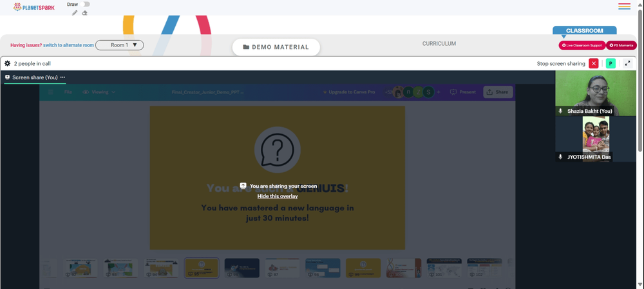Select the CLASSROOM tab

585,30
